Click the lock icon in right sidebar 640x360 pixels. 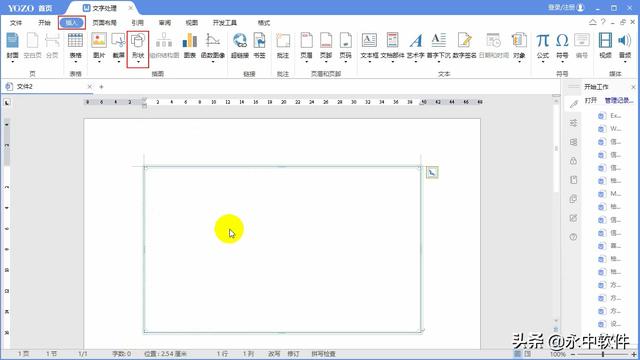coord(573,161)
